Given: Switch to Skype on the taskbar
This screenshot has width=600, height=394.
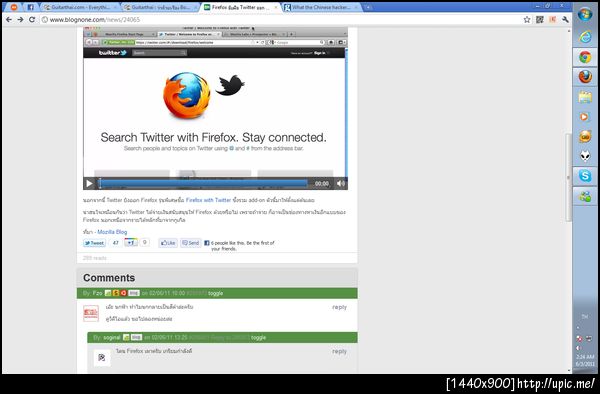Looking at the screenshot, I should click(x=585, y=176).
